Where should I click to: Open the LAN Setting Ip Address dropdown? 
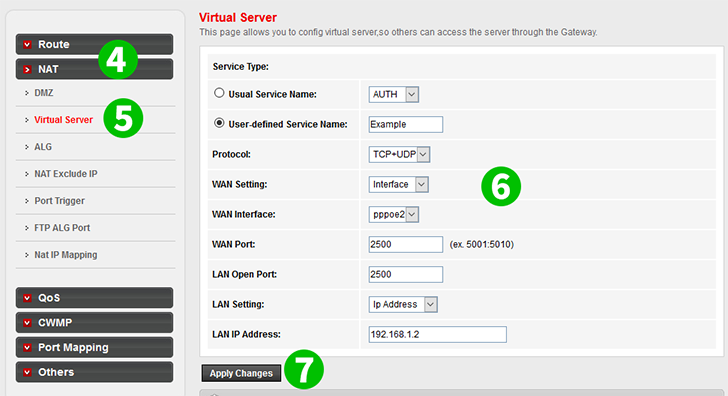tap(403, 305)
